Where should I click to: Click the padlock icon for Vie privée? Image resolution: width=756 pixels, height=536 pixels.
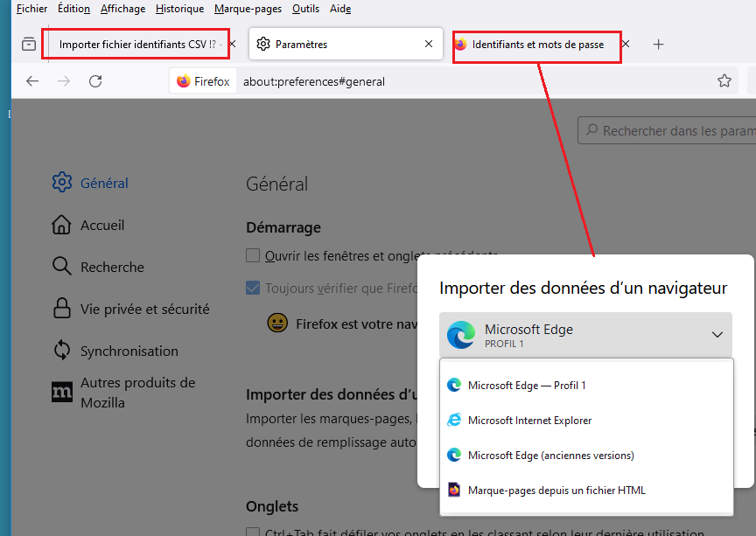[x=62, y=308]
